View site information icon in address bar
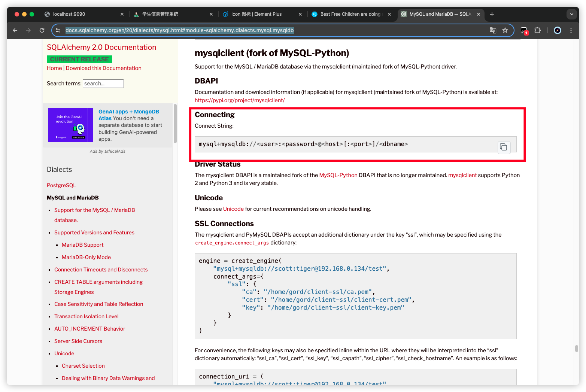The width and height of the screenshot is (586, 392). (x=58, y=30)
